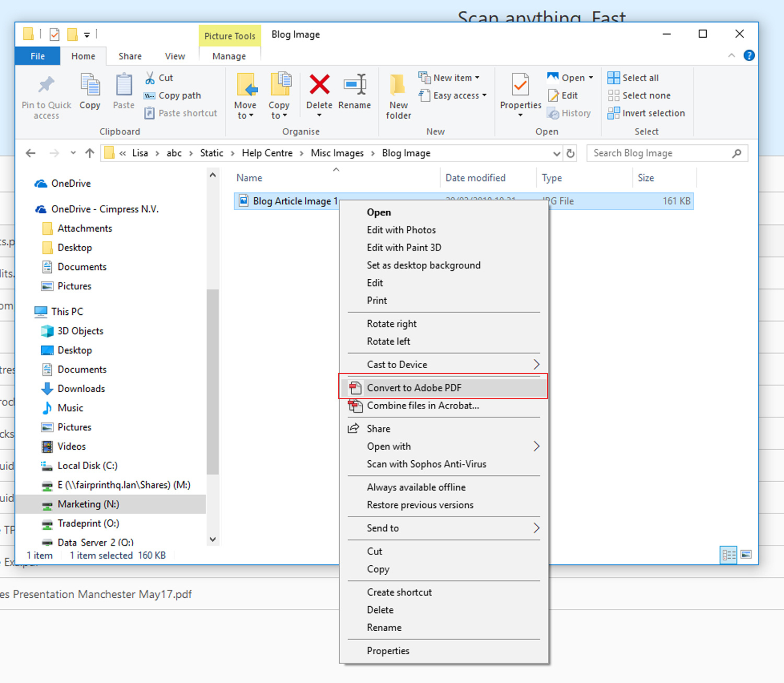Click the Properties checkmark icon
Image resolution: width=784 pixels, height=683 pixels.
tap(521, 85)
